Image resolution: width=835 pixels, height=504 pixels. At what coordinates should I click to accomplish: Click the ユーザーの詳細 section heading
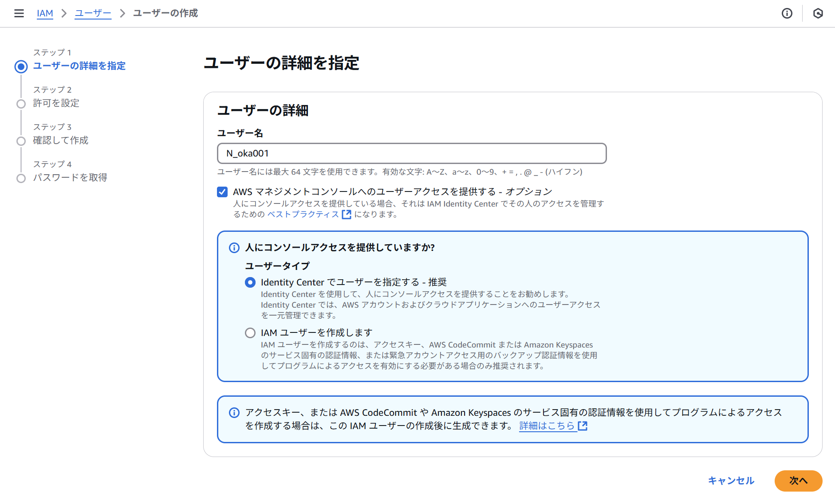[263, 110]
